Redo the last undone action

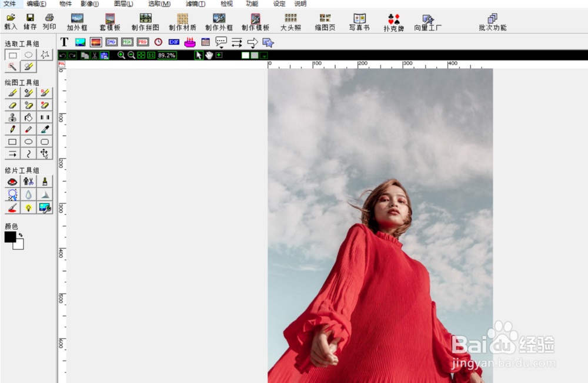72,55
